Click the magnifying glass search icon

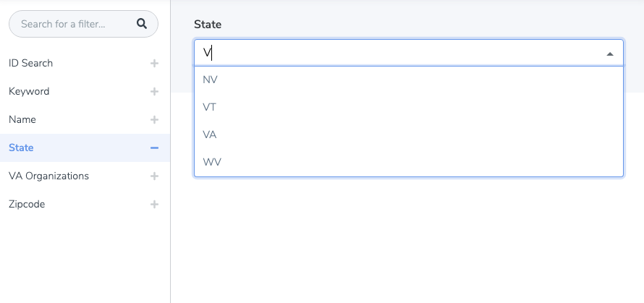(142, 24)
